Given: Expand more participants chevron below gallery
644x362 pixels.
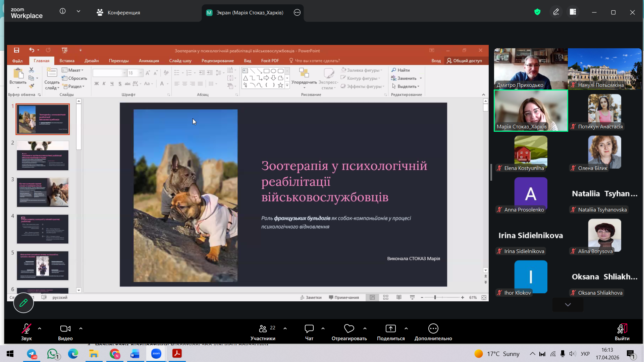Looking at the screenshot, I should tap(568, 305).
